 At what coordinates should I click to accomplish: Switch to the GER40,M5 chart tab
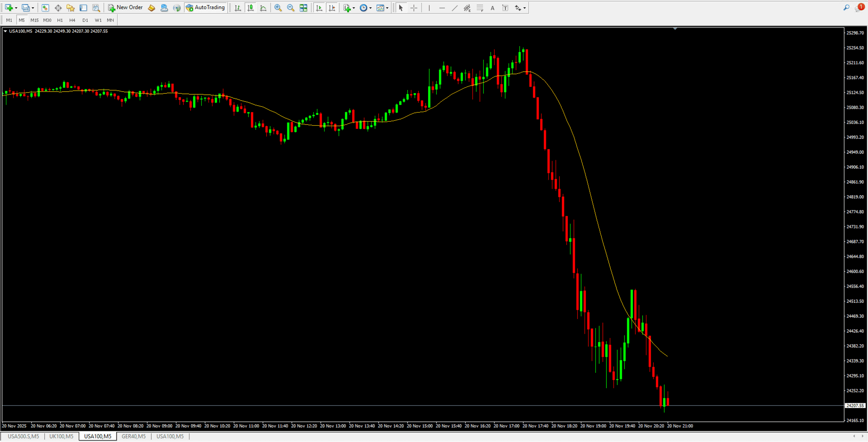[133, 436]
